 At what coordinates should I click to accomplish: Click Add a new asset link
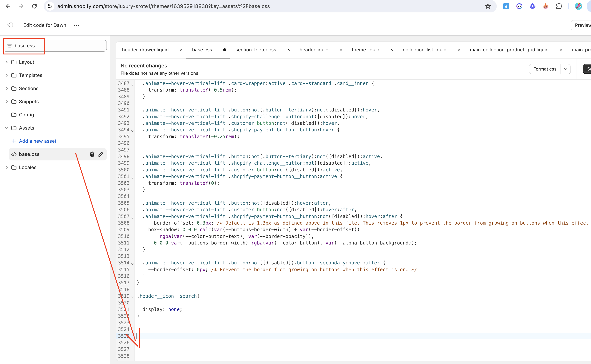point(38,141)
